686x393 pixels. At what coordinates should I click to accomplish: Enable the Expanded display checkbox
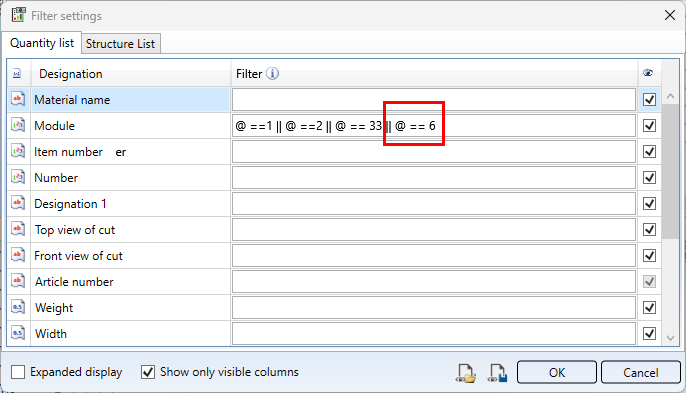click(18, 372)
